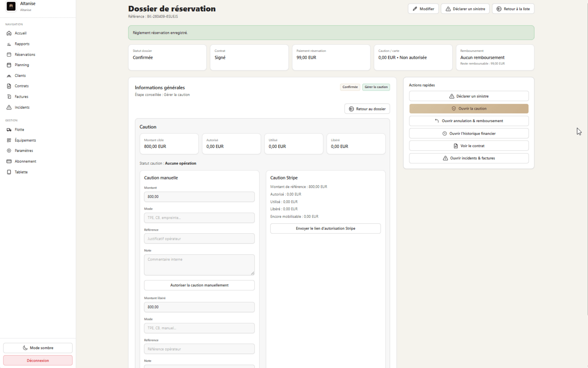Click the Retour au dossier button
Screen dimensions: 588x368
367,109
